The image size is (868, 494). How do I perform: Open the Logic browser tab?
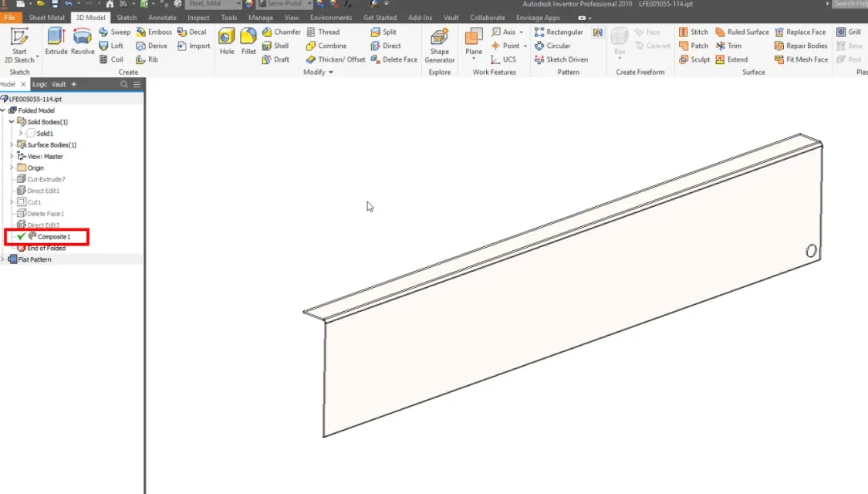[39, 84]
